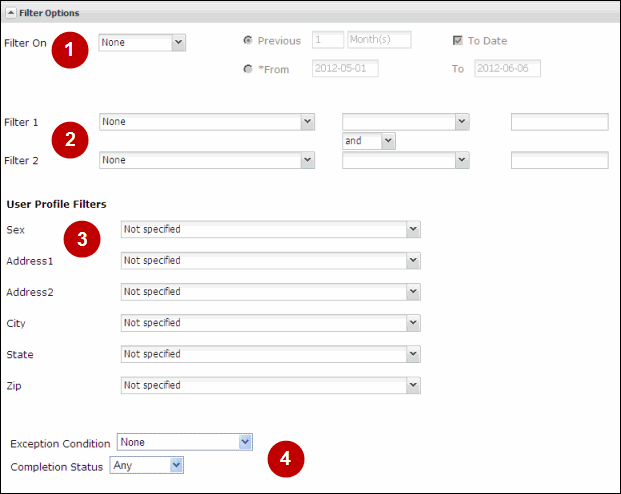
Task: Open the Address2 profile filter dropdown
Action: click(x=270, y=292)
